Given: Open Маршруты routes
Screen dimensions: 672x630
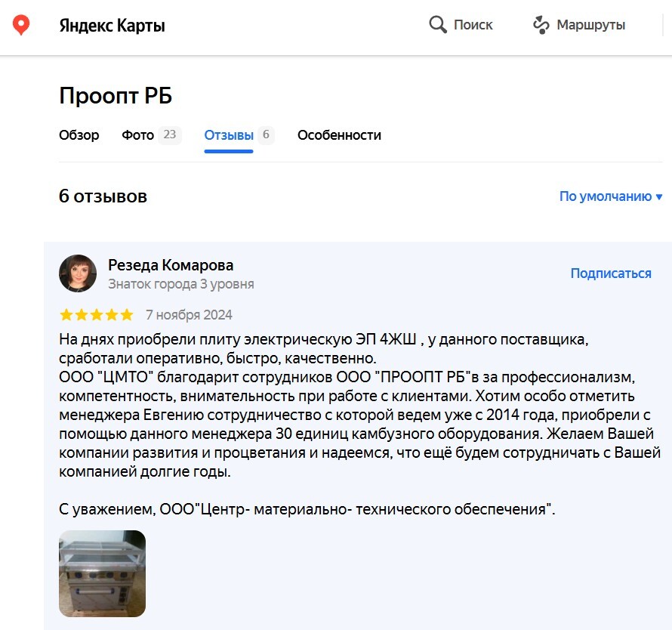Looking at the screenshot, I should point(590,25).
